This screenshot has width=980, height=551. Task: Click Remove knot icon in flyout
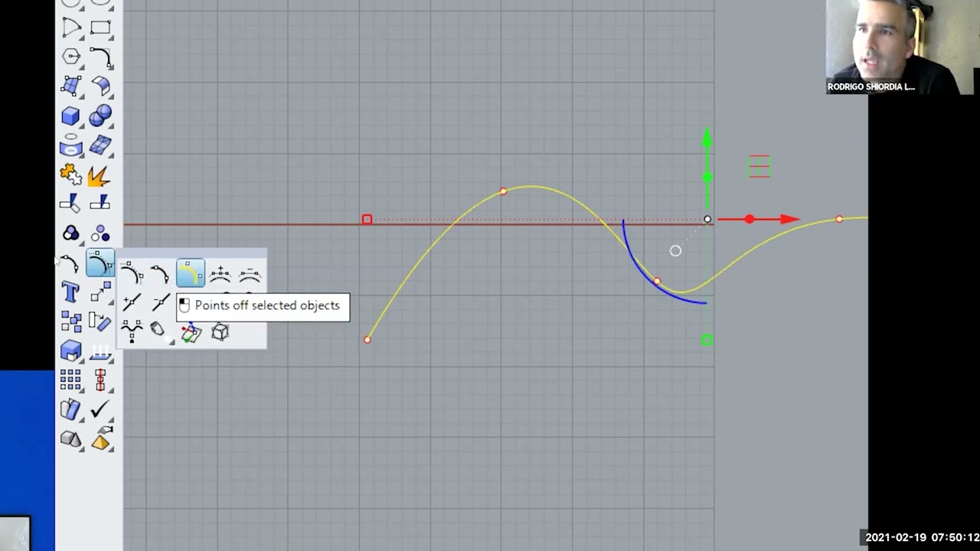coord(160,302)
